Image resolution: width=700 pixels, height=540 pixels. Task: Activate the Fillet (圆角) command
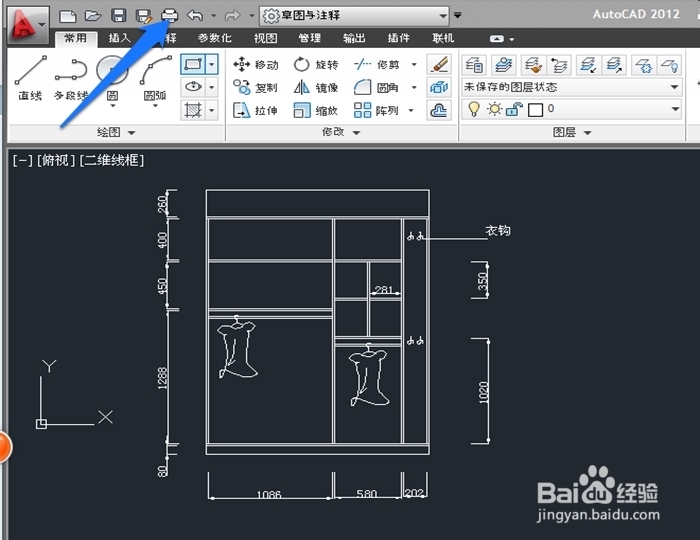coord(376,87)
